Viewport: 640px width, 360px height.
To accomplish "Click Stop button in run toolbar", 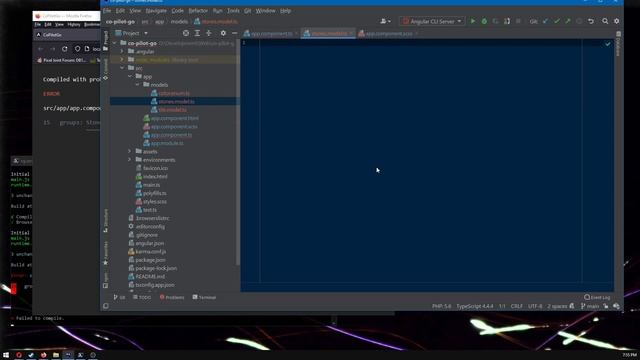I will [x=518, y=21].
